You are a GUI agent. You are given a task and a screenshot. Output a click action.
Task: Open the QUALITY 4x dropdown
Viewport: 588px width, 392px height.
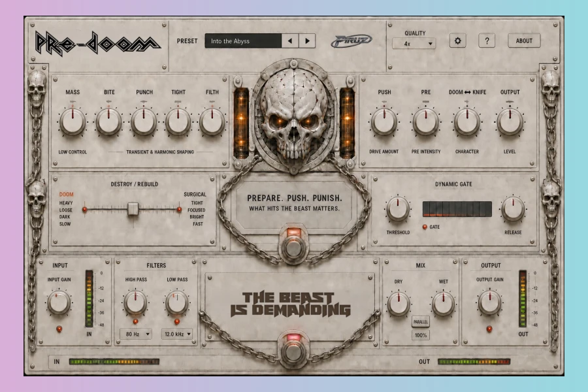pos(414,44)
